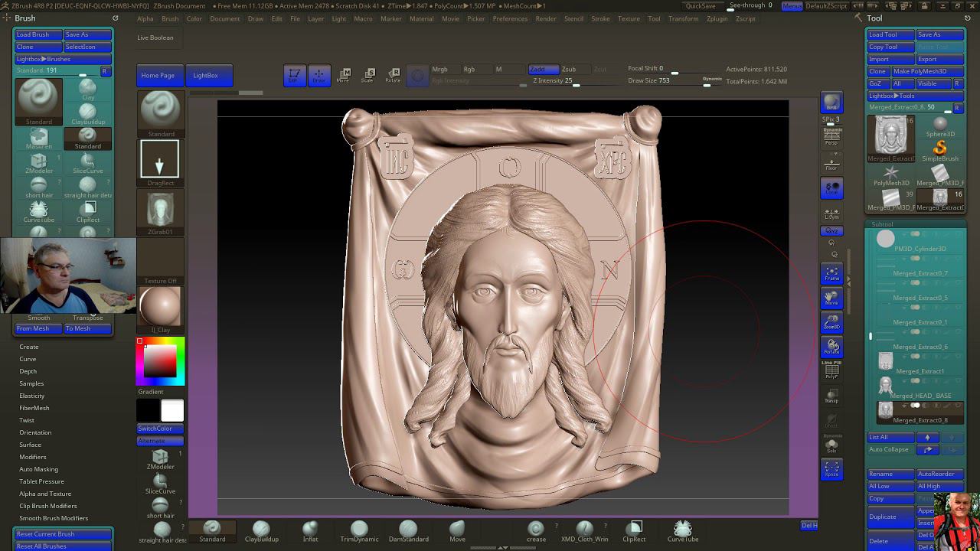
Task: Expand the Tablet Pressure section
Action: pos(41,481)
